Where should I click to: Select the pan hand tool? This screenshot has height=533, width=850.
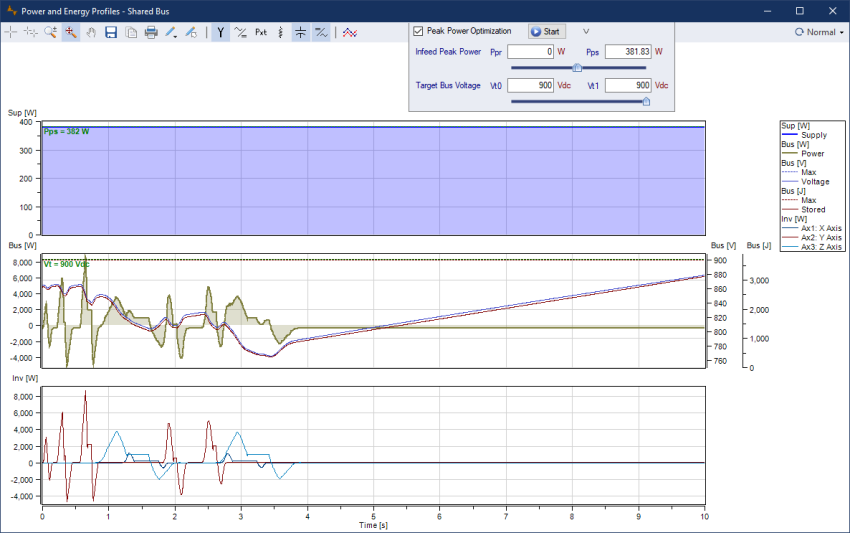pos(90,32)
